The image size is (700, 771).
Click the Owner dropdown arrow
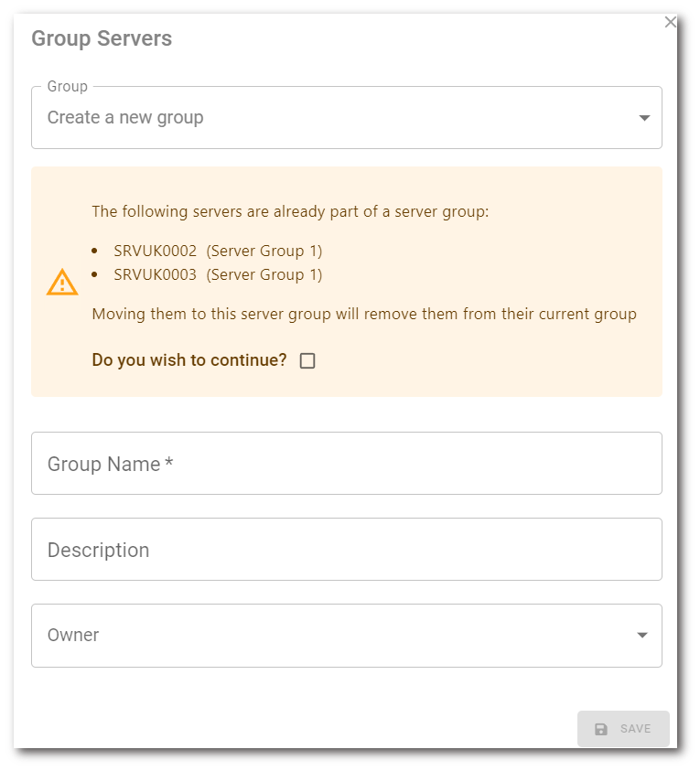642,636
